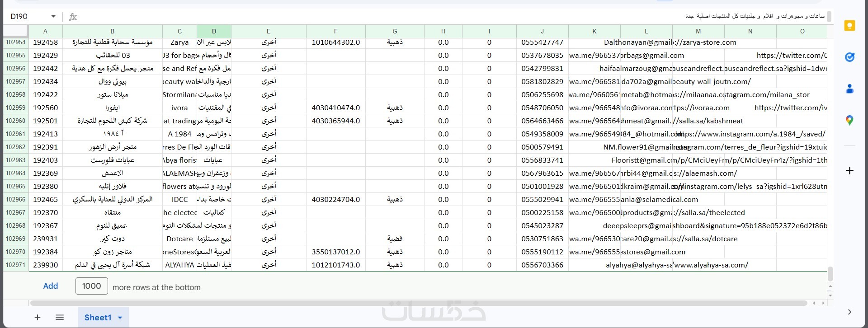The height and width of the screenshot is (328, 868).
Task: Open the Sheet1 tab options menu
Action: [x=120, y=318]
